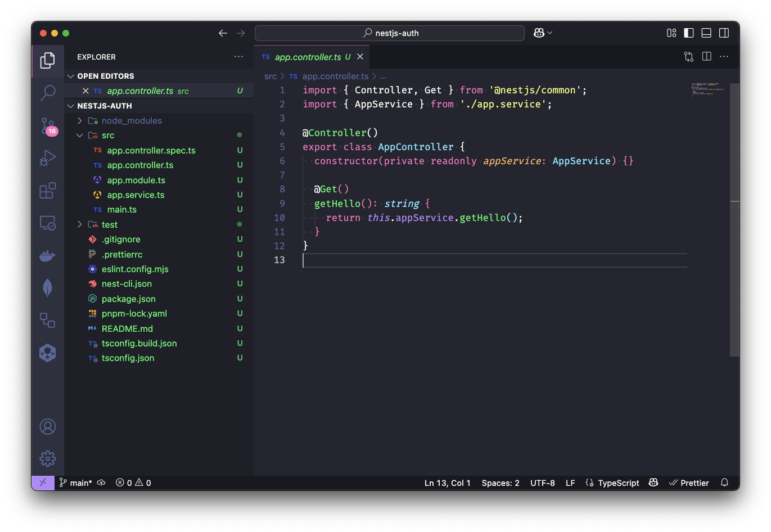771x532 pixels.
Task: Open the MongoDB leaf view
Action: [x=48, y=288]
